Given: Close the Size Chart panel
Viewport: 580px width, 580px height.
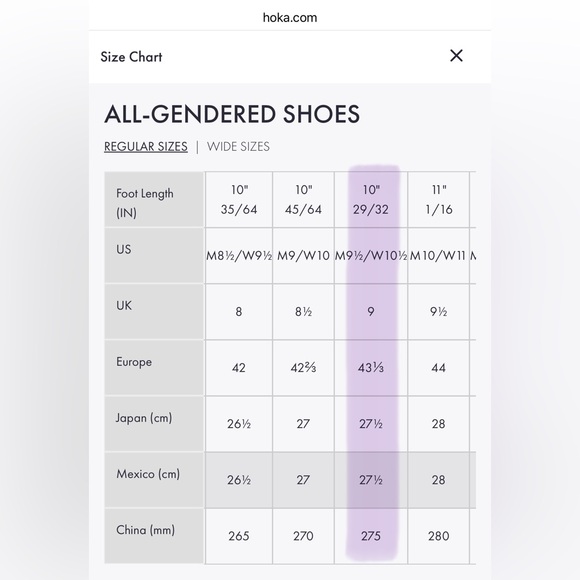Looking at the screenshot, I should point(456,56).
